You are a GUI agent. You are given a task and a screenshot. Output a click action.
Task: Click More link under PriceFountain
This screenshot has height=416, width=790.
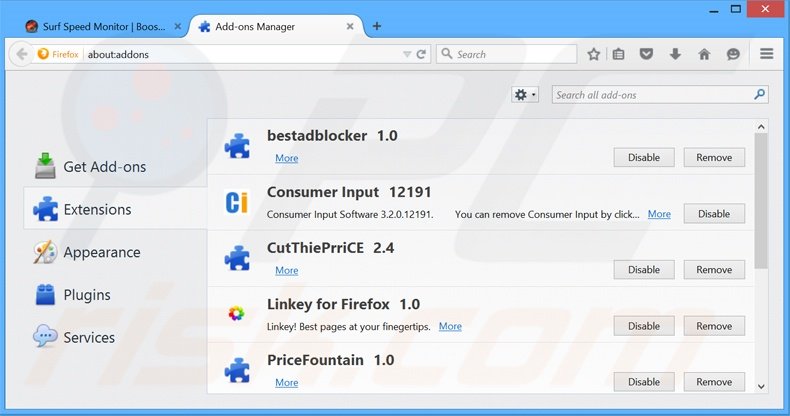coord(286,383)
